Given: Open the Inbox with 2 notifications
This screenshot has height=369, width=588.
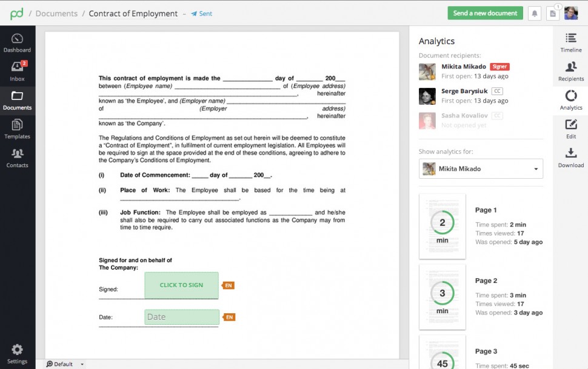Looking at the screenshot, I should click(17, 71).
